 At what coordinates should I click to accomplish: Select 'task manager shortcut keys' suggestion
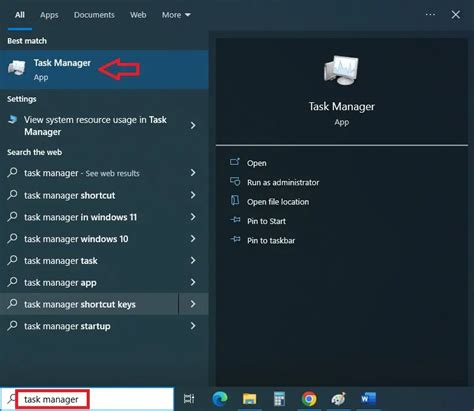[89, 304]
